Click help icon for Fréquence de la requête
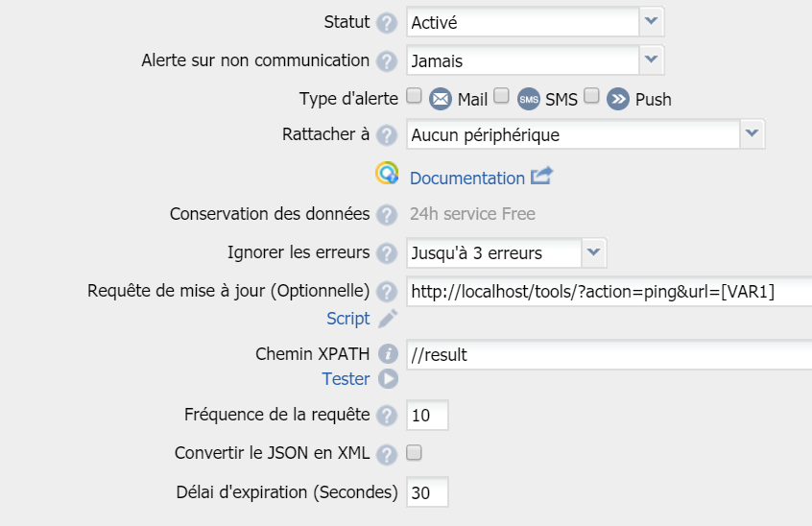Image resolution: width=812 pixels, height=526 pixels. tap(387, 416)
